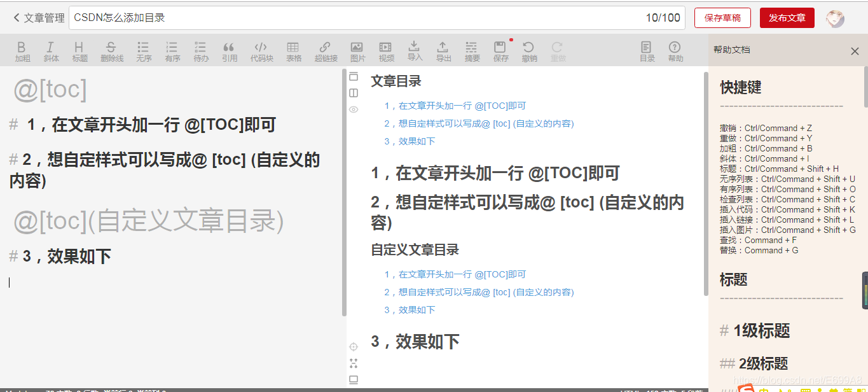Apply bold formatting (加粗)
The width and height of the screenshot is (868, 392).
pyautogui.click(x=22, y=52)
